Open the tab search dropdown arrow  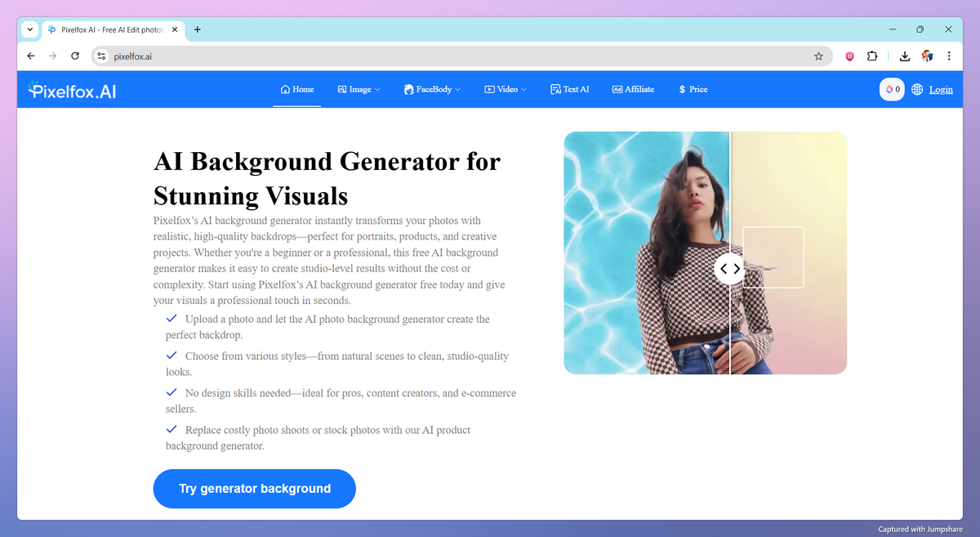(x=30, y=29)
